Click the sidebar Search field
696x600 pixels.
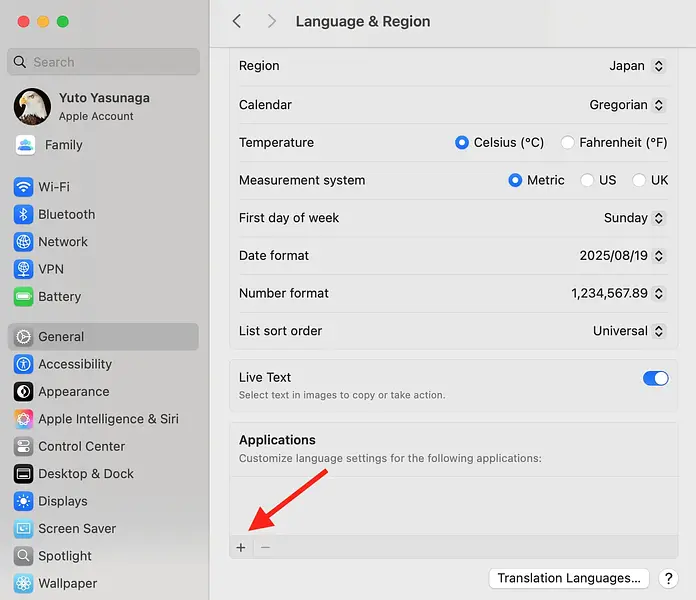coord(103,62)
